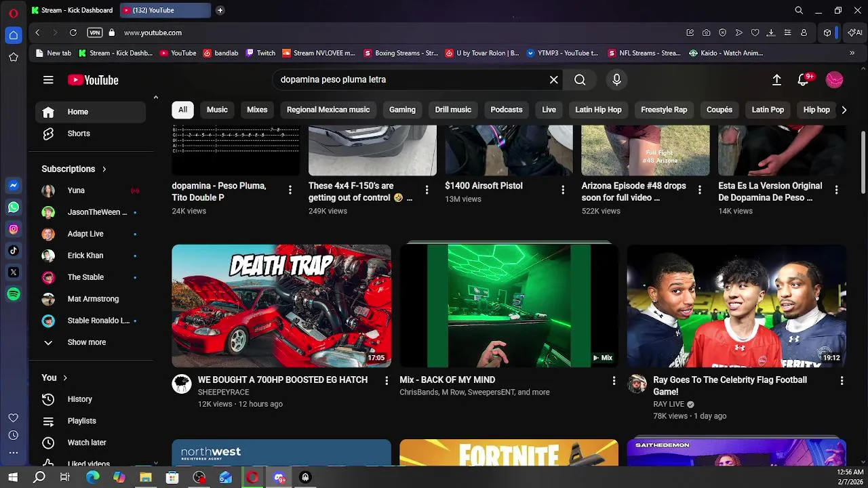Viewport: 868px width, 488px height.
Task: Open the Opera sidebar WhatsApp icon
Action: pyautogui.click(x=14, y=207)
